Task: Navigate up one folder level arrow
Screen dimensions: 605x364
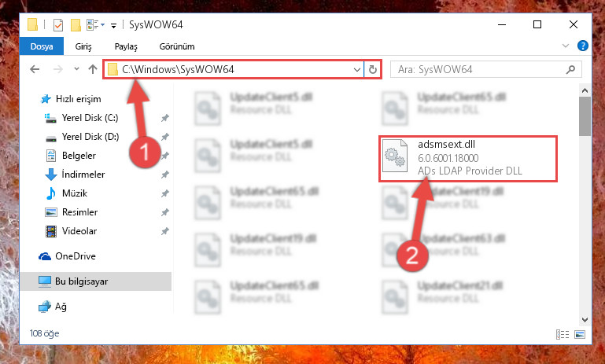Action: pos(93,69)
